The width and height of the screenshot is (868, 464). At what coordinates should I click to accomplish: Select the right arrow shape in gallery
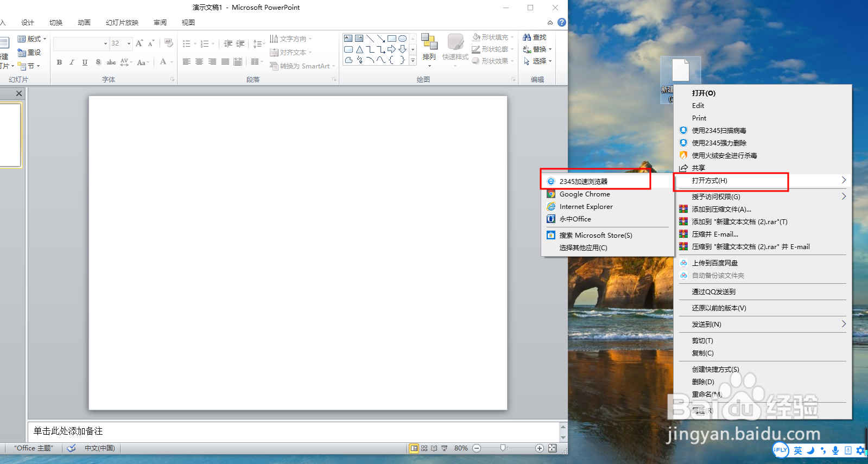[x=391, y=49]
